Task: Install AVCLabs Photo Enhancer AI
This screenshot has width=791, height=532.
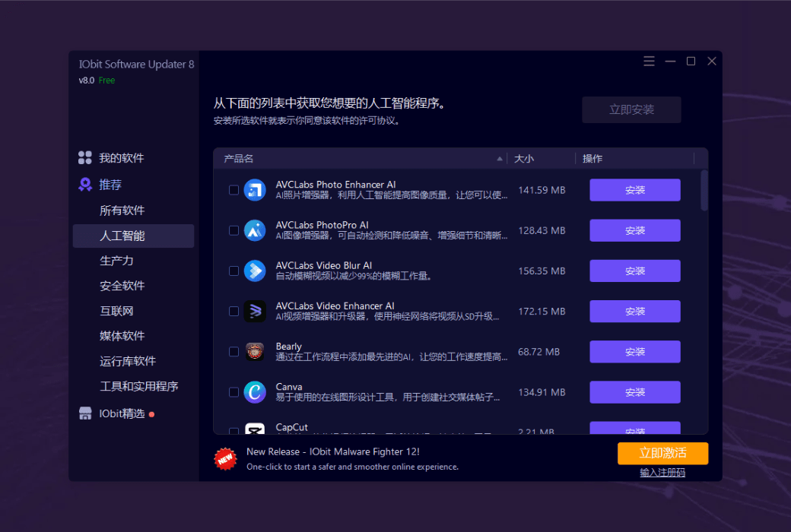Action: (x=634, y=190)
